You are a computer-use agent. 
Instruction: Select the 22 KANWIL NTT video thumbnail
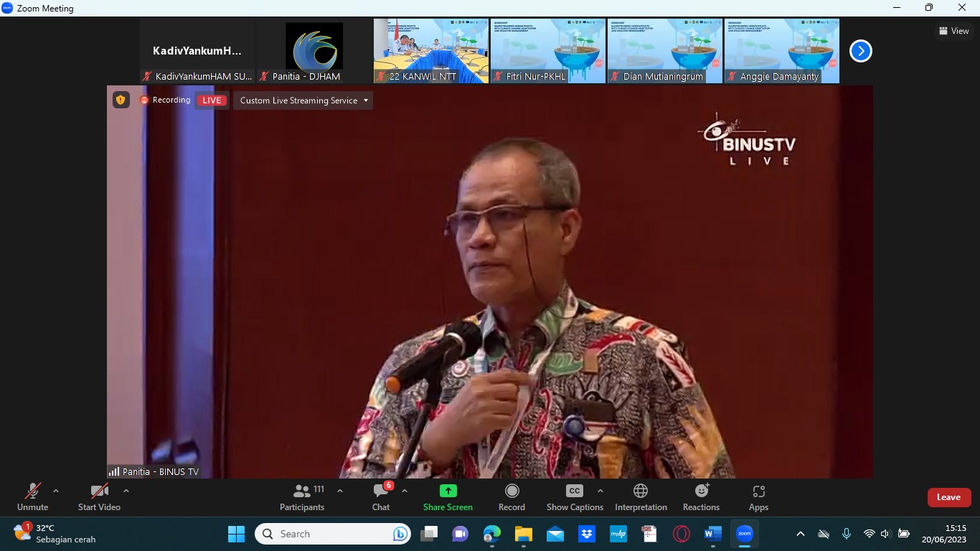[431, 51]
